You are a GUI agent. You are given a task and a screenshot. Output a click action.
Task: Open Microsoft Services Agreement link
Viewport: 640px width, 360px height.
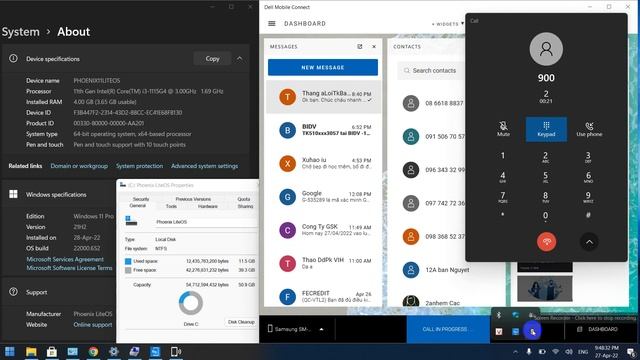65,259
